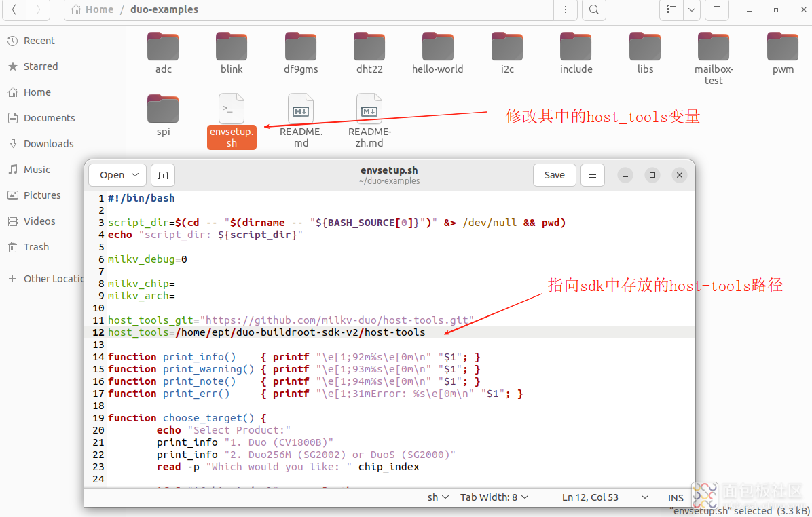812x517 pixels.
Task: Select the README-zh.md file
Action: tap(369, 121)
